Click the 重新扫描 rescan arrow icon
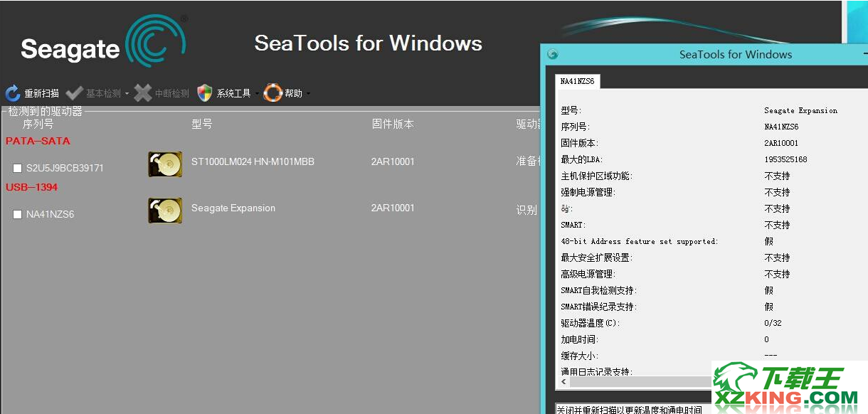This screenshot has height=414, width=868. (13, 93)
